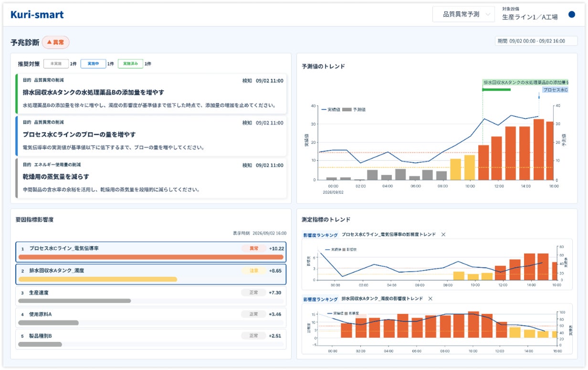Click the プロセス水C marker label on chart
The height and width of the screenshot is (370, 588).
[556, 89]
